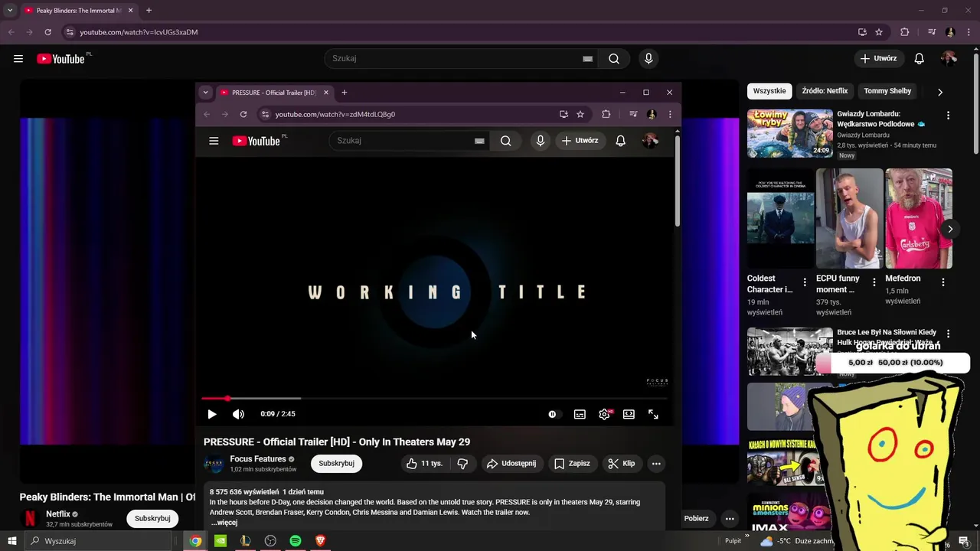The image size is (980, 551).
Task: Open on-screen keyboard in front search box
Action: click(x=479, y=141)
